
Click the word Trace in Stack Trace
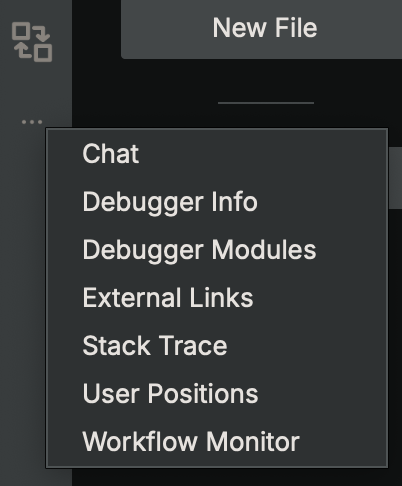pyautogui.click(x=193, y=346)
